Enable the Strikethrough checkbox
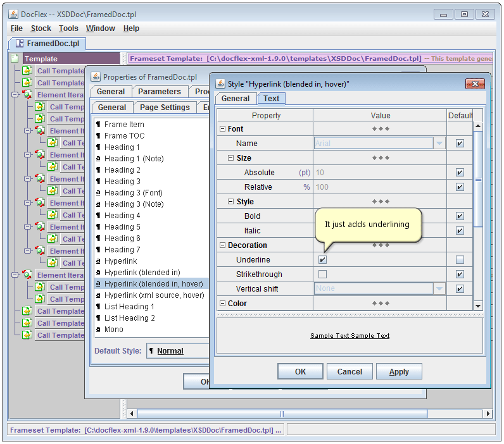 pos(323,274)
